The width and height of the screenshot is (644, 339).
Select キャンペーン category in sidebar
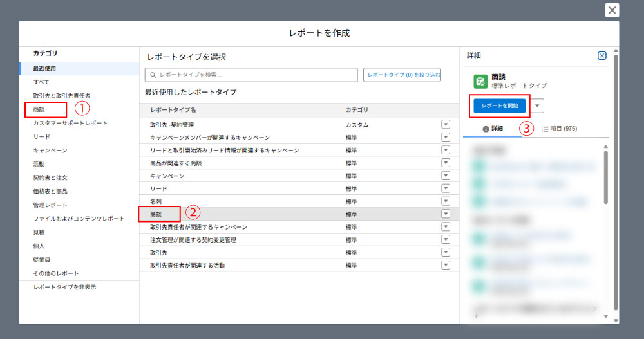(x=50, y=151)
